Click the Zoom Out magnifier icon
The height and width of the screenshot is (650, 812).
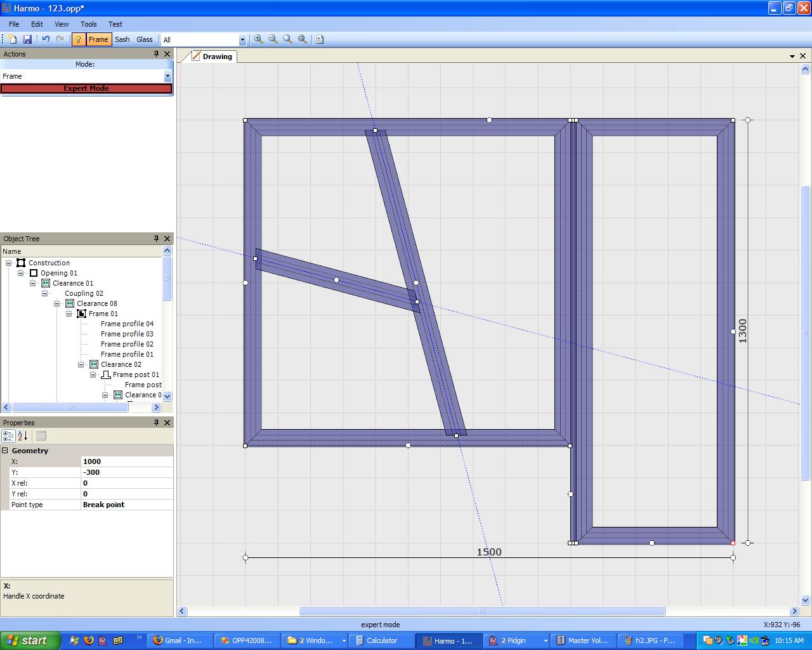point(273,39)
